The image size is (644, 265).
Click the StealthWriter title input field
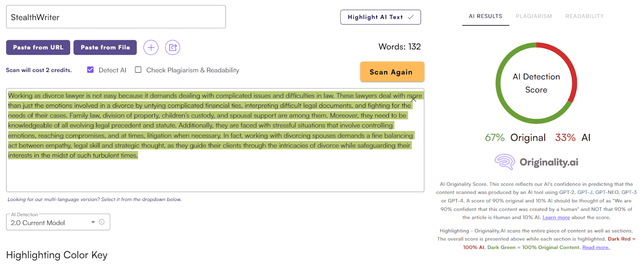116,17
